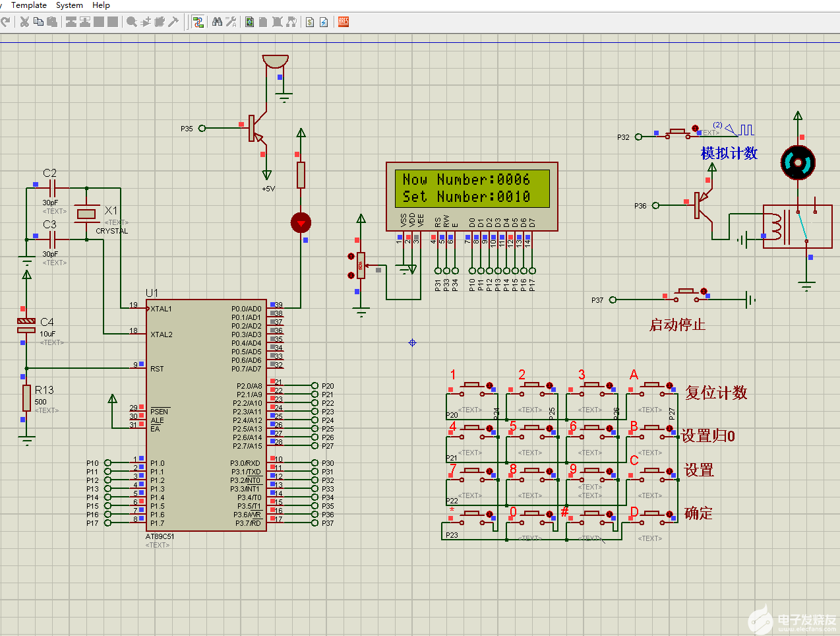The image size is (840, 636).
Task: Open Search and Tag binoculars icon
Action: (217, 22)
